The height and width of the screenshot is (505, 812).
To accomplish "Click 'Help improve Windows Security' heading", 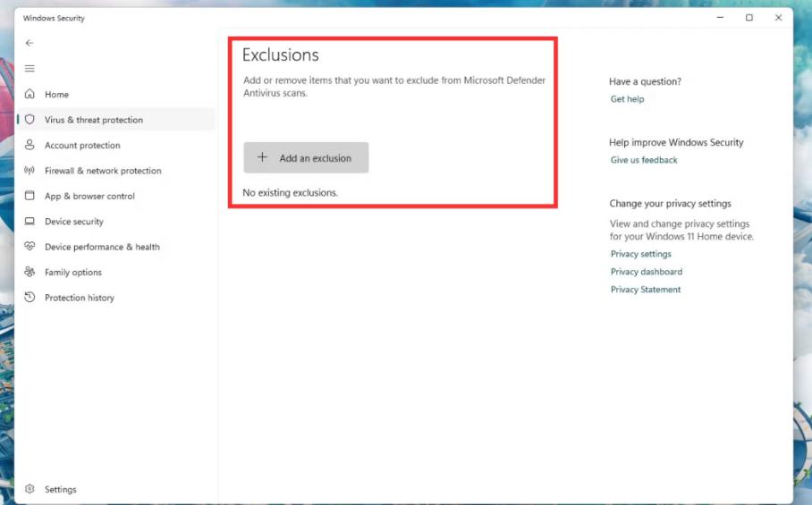I will (676, 142).
